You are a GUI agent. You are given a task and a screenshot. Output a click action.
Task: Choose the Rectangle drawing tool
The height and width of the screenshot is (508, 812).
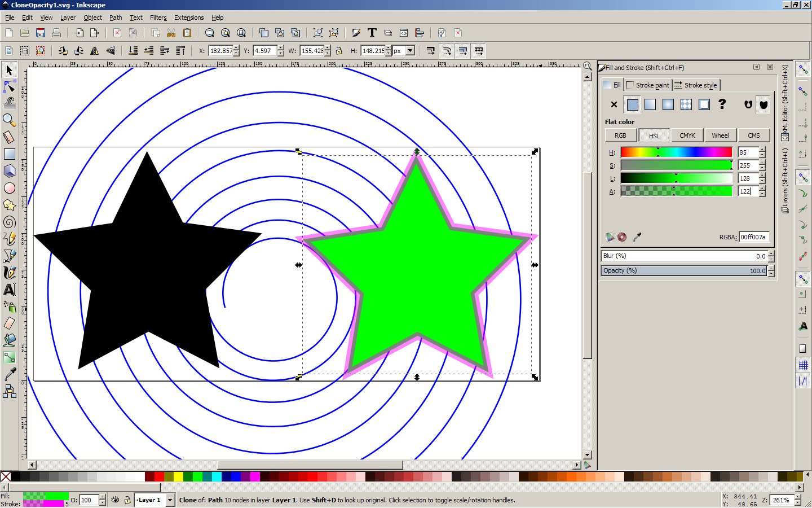pos(10,154)
